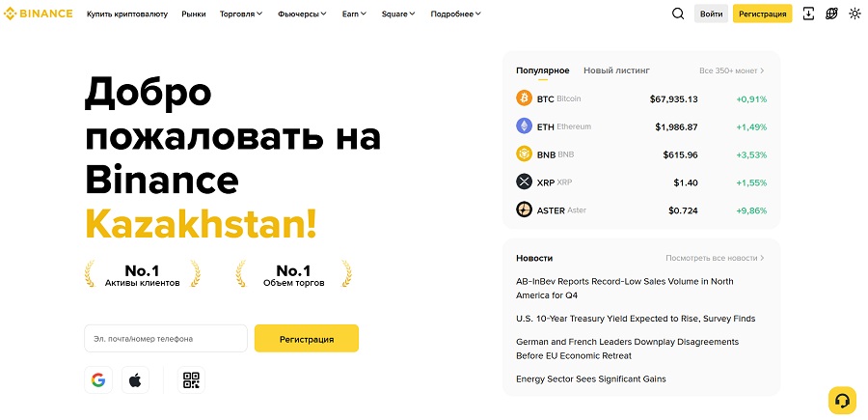Click the email or phone input field
This screenshot has height=420, width=868.
click(166, 339)
